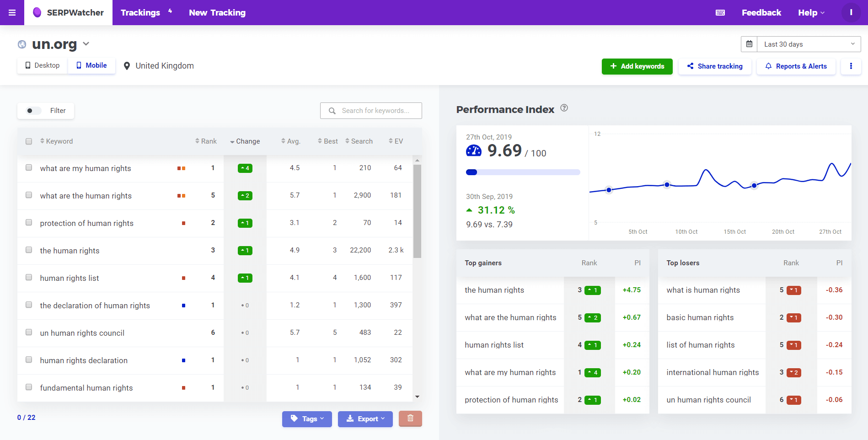This screenshot has height=440, width=868.
Task: Click the first data point on the performance chart
Action: [609, 190]
